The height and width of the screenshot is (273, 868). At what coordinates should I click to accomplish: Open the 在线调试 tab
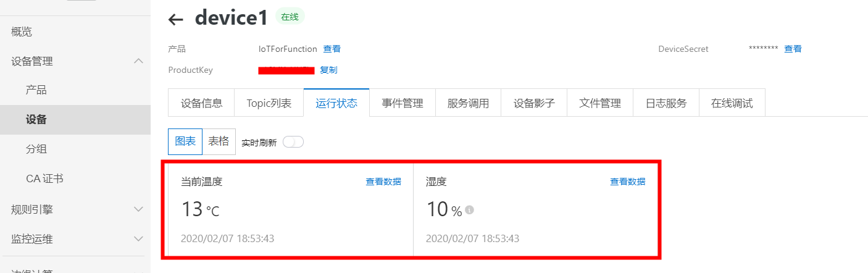tap(732, 103)
